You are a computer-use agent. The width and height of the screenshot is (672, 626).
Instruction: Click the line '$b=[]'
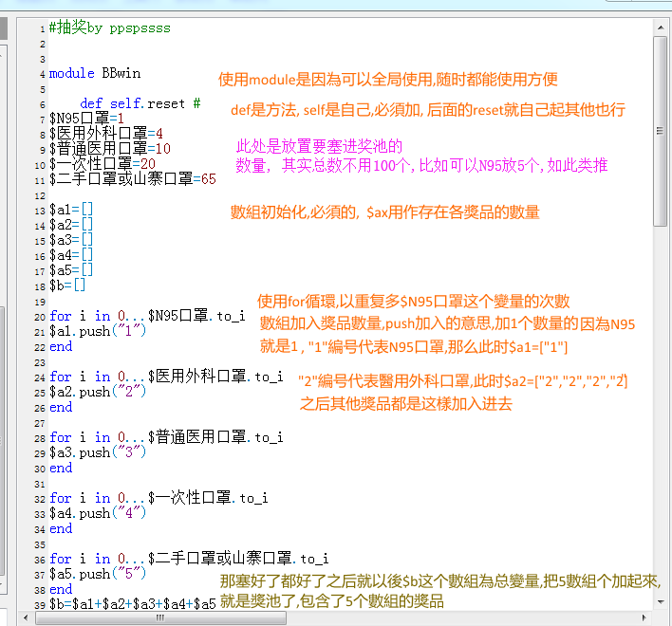[67, 285]
